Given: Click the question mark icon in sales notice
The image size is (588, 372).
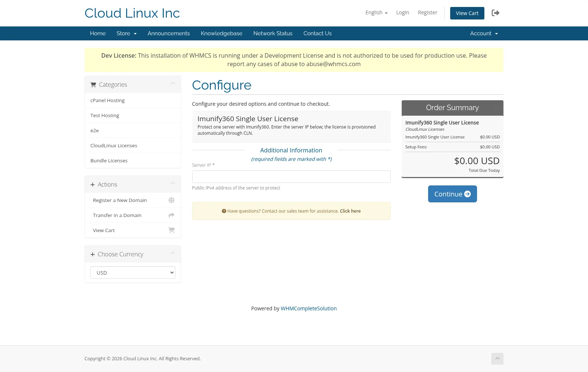Looking at the screenshot, I should click(224, 211).
